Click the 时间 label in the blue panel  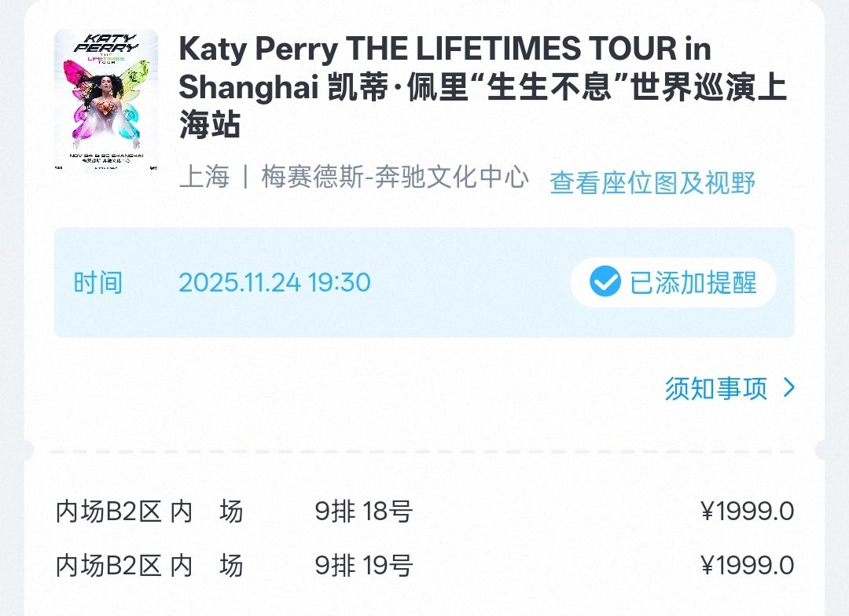tap(98, 283)
